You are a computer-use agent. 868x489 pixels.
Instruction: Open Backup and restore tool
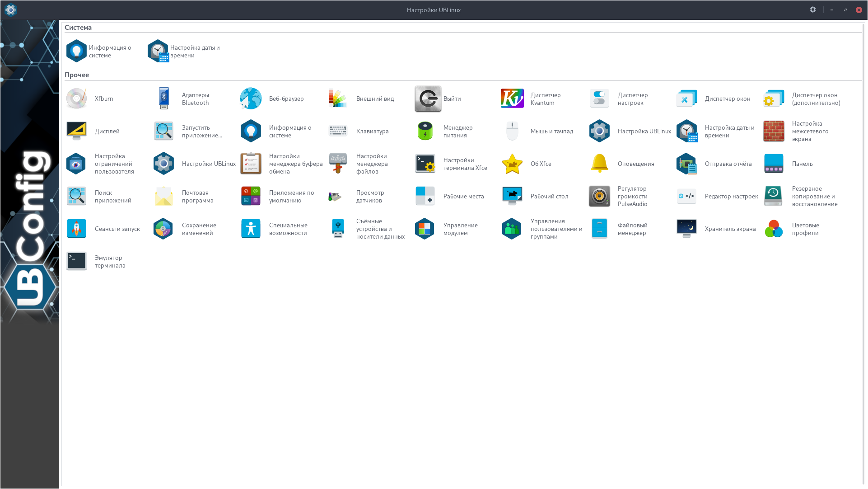[x=774, y=196]
